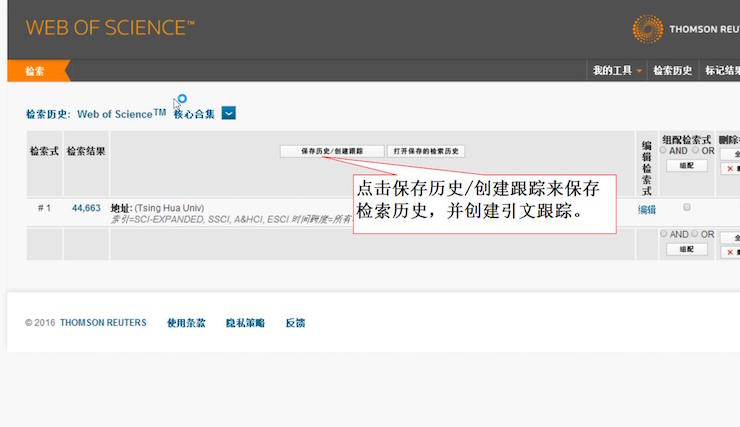
Task: Click the 打开保存的检索历史 button
Action: coord(426,151)
